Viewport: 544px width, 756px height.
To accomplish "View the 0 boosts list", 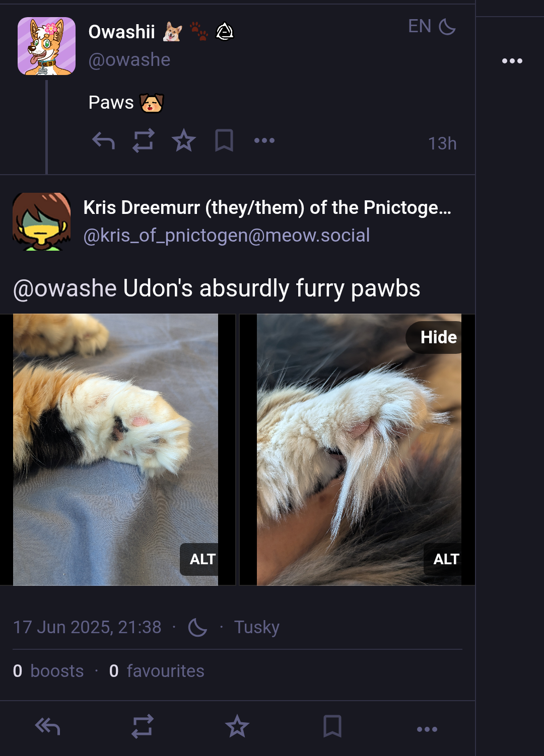I will (48, 671).
